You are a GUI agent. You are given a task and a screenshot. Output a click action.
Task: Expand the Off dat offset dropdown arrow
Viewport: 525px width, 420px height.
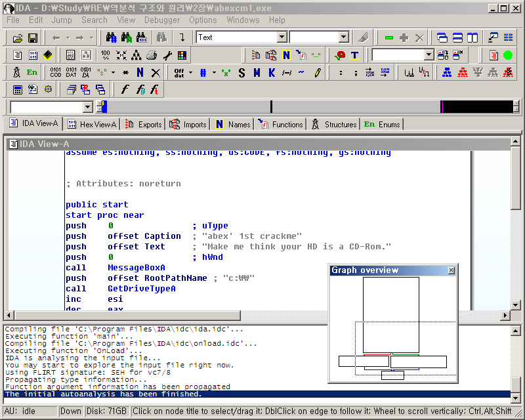pos(190,72)
